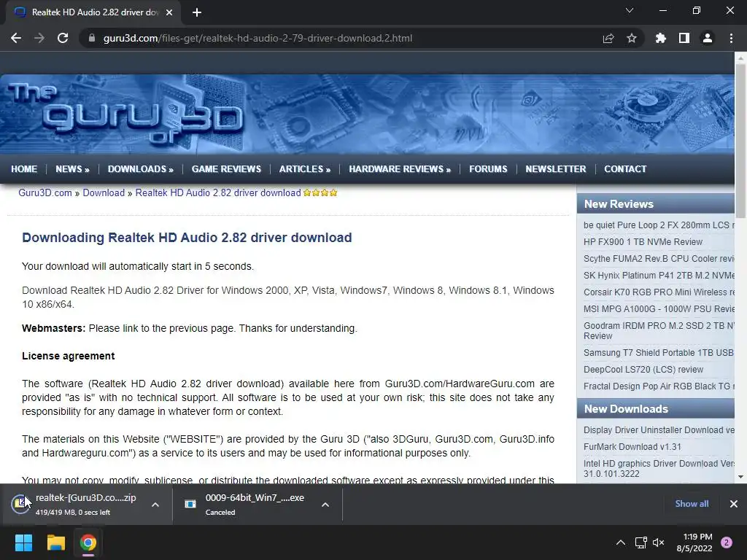Click Download breadcrumb link

[x=104, y=192]
